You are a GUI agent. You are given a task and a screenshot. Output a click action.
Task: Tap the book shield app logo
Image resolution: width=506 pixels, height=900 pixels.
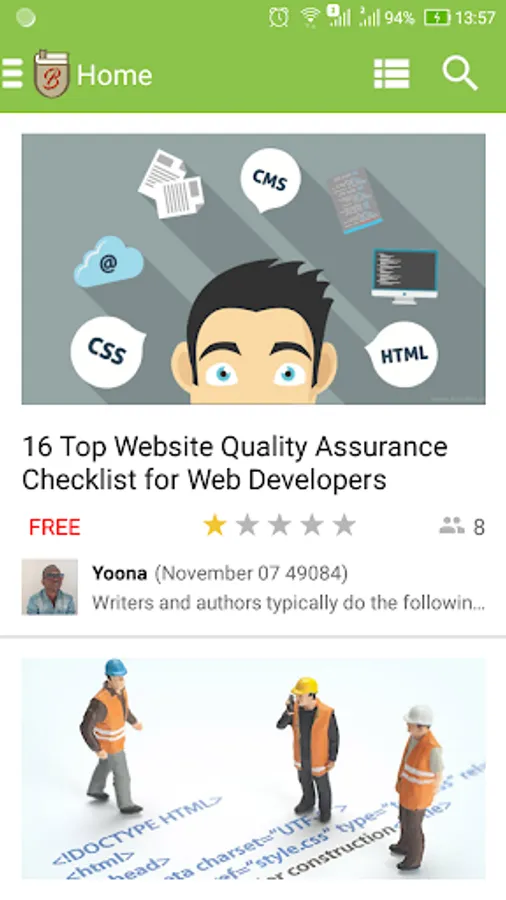click(52, 73)
